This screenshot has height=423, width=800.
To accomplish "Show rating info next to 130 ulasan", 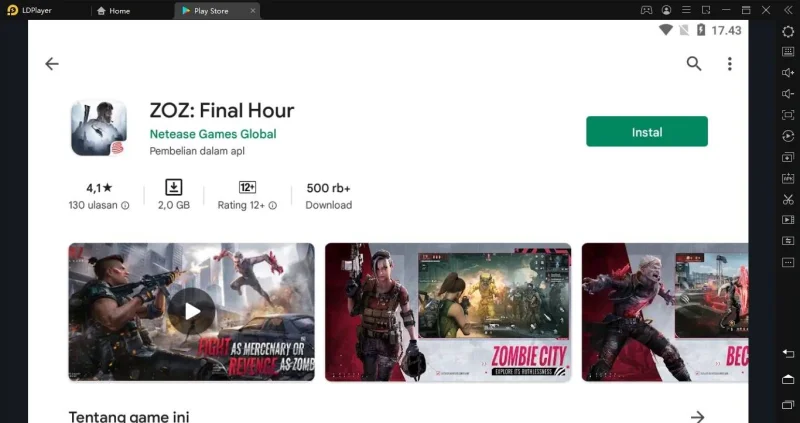I will pyautogui.click(x=125, y=206).
